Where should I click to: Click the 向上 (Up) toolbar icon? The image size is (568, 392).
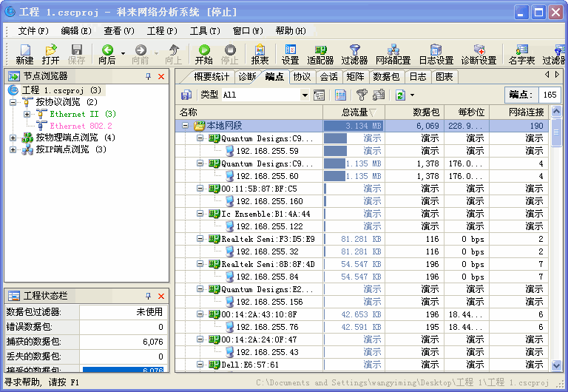point(174,54)
